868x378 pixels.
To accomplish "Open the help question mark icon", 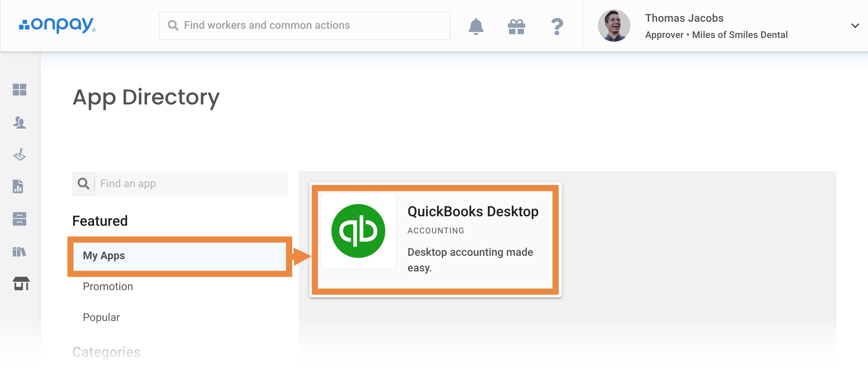I will [557, 27].
